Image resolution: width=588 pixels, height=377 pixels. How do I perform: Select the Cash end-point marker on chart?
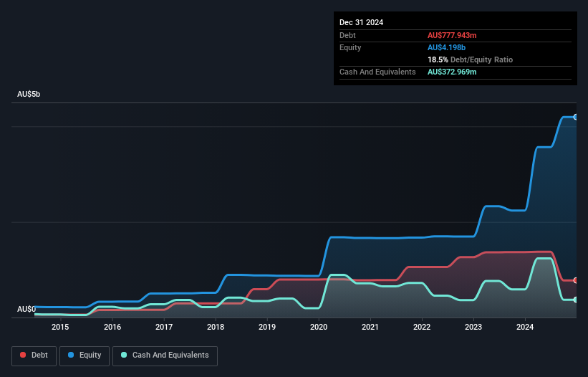pyautogui.click(x=576, y=300)
